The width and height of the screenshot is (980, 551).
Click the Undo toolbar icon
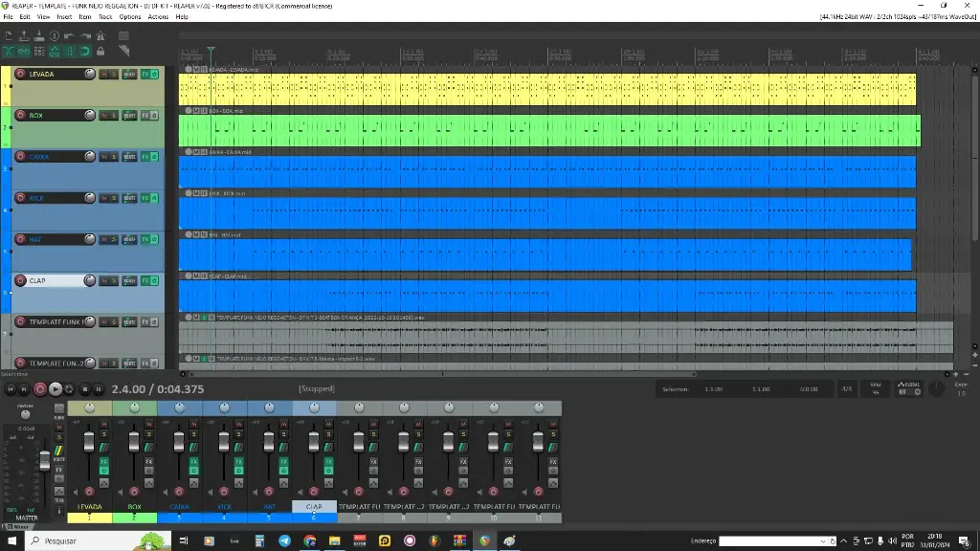point(69,36)
